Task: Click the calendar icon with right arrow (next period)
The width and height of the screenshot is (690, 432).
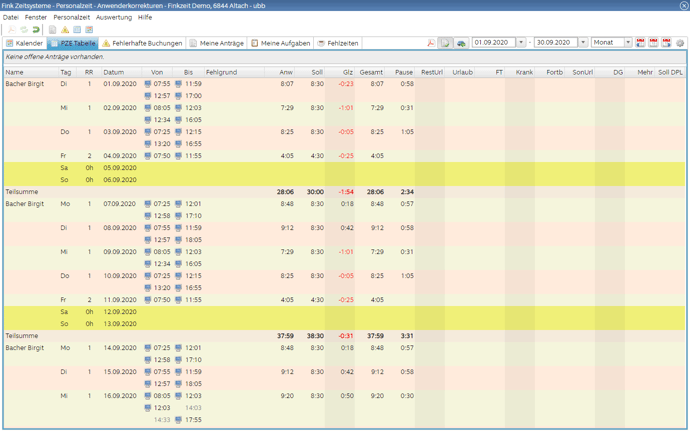Action: (667, 43)
